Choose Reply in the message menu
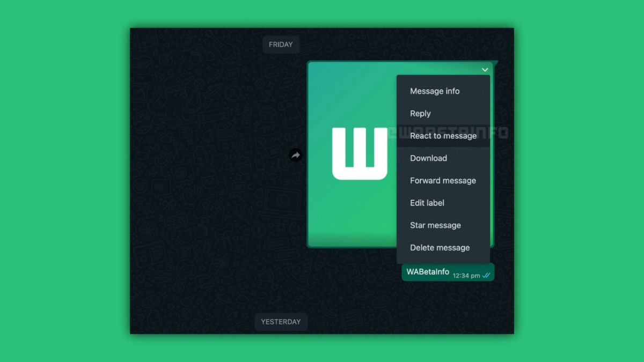This screenshot has height=362, width=644. [420, 114]
